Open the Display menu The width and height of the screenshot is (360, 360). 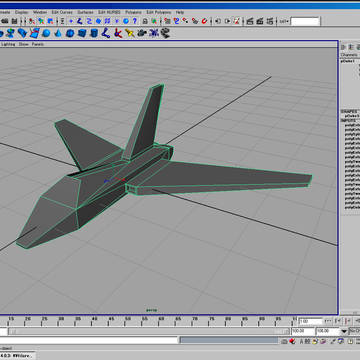[x=21, y=12]
